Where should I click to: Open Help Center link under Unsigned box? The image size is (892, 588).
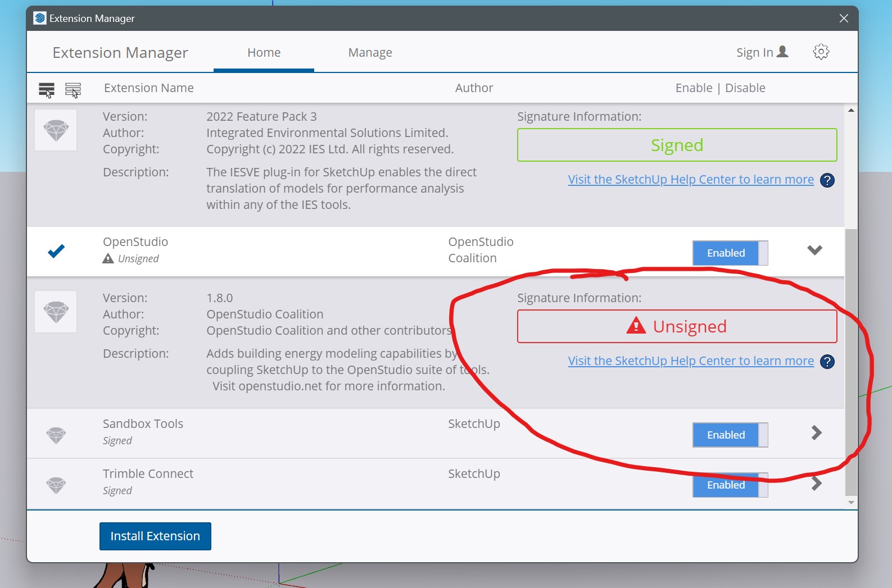(691, 361)
